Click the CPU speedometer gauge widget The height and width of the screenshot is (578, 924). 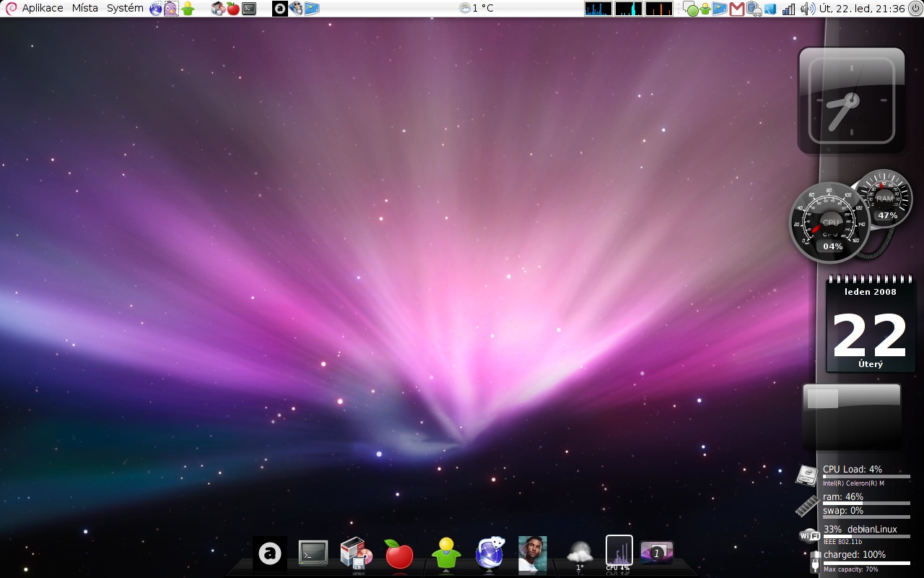coord(830,222)
